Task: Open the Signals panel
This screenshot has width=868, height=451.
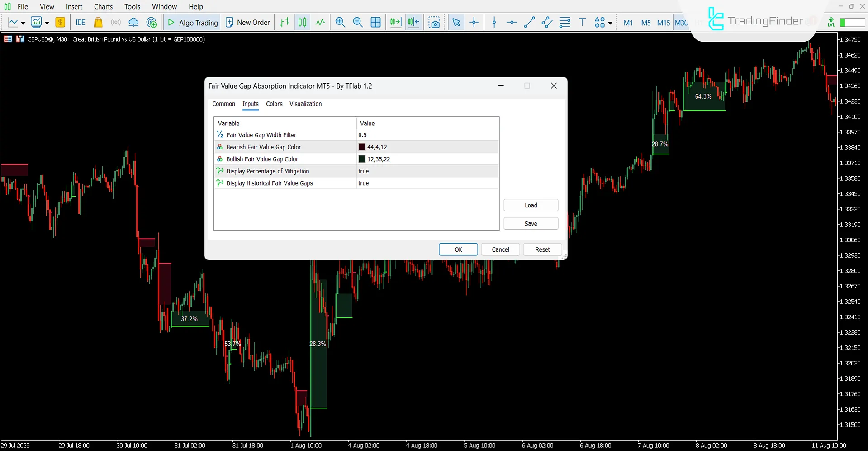Action: 115,22
